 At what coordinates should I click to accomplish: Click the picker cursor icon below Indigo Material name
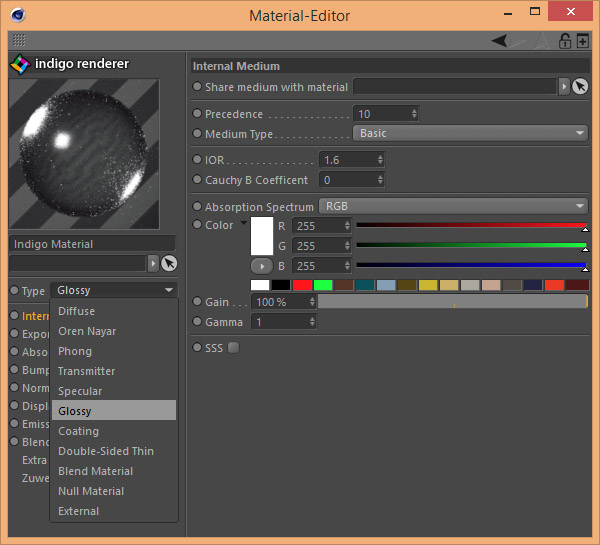(169, 263)
